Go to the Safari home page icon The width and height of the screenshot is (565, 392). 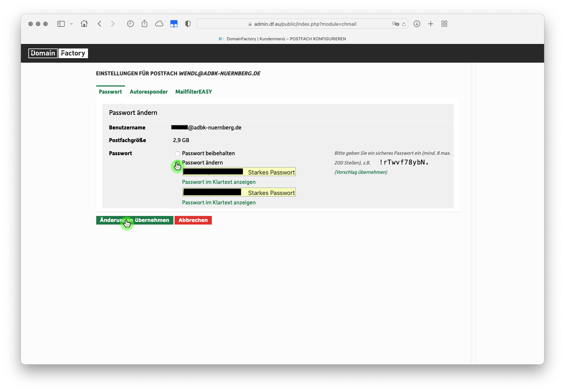point(84,23)
